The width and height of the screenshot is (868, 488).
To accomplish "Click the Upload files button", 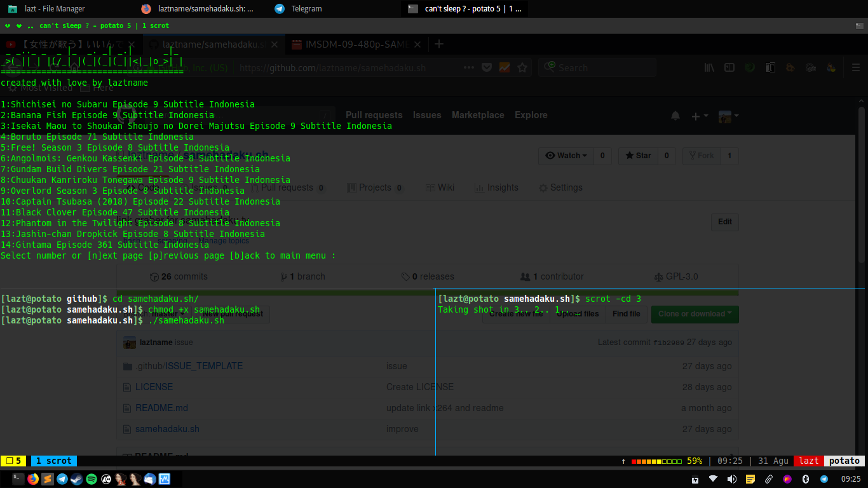I will (578, 314).
